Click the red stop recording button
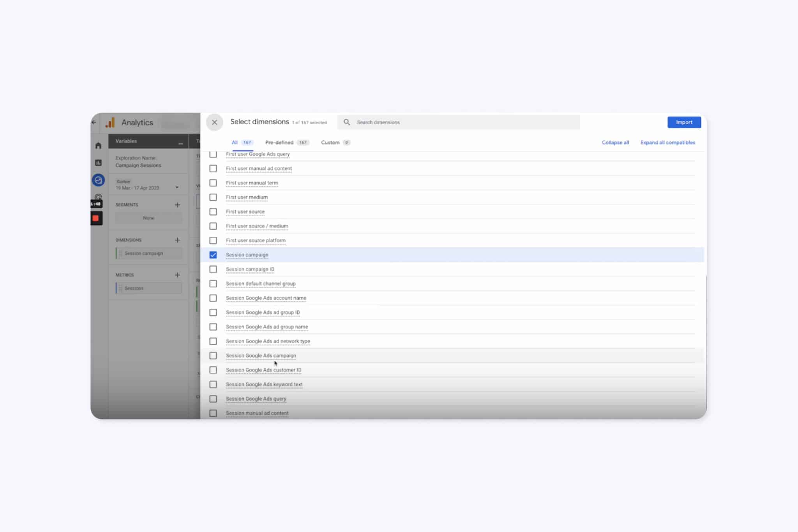Viewport: 798px width, 532px height. coord(96,218)
